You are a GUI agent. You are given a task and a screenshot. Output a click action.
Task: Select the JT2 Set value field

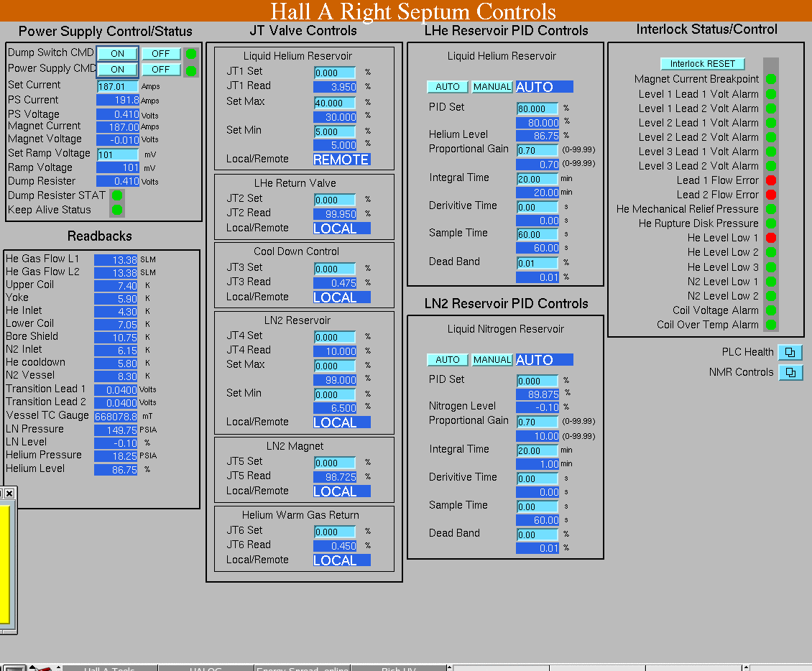coord(335,200)
